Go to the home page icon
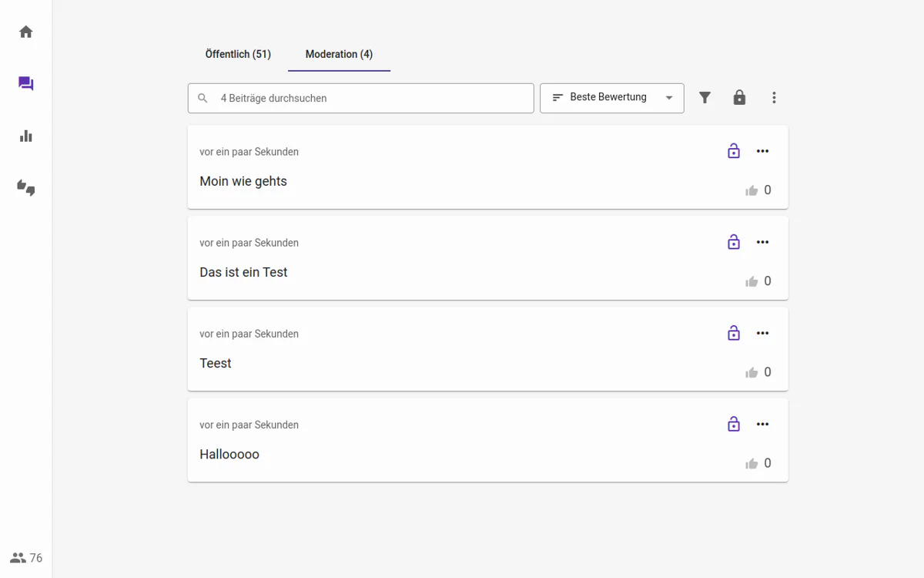The image size is (924, 578). point(26,32)
